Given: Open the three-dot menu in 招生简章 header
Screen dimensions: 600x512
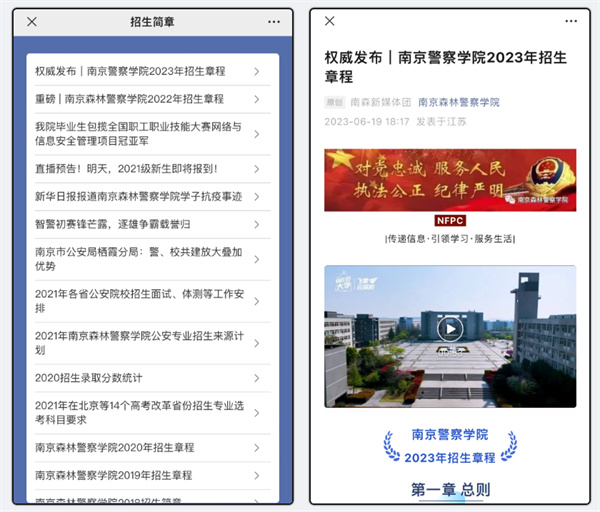Looking at the screenshot, I should point(274,22).
